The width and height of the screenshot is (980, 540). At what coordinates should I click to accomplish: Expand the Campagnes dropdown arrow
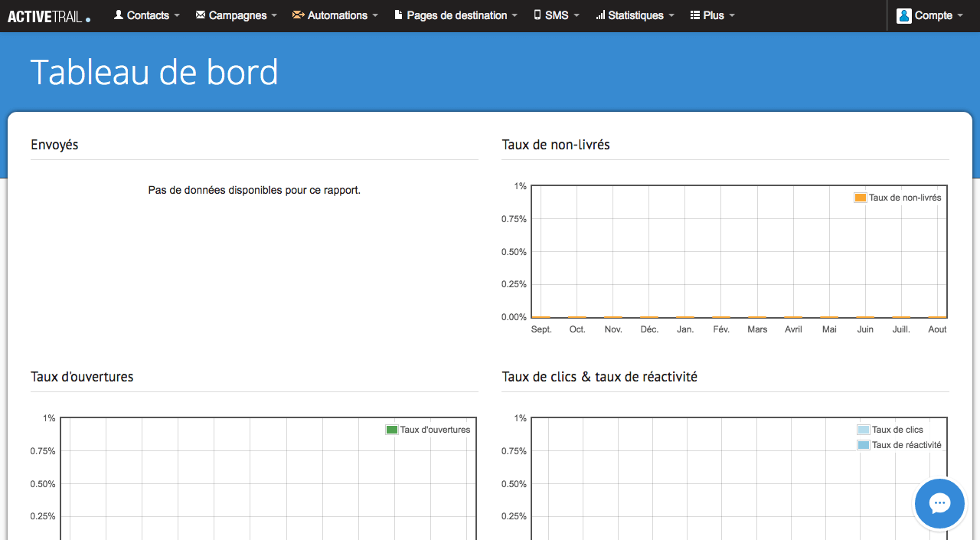point(274,16)
